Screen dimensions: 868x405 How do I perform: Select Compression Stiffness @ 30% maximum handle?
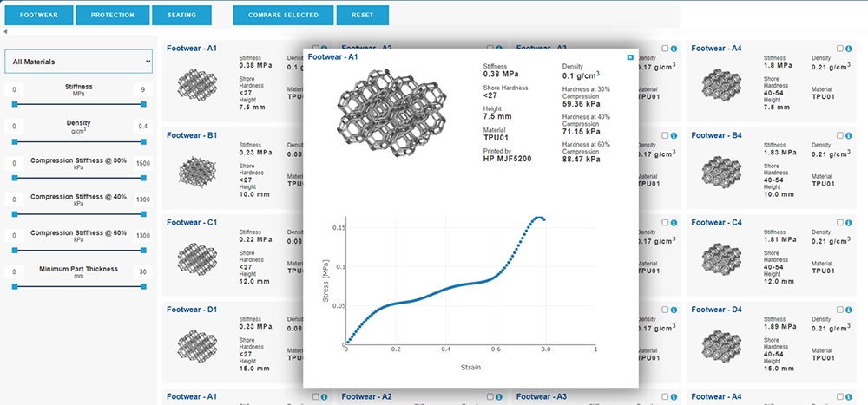coord(143,178)
